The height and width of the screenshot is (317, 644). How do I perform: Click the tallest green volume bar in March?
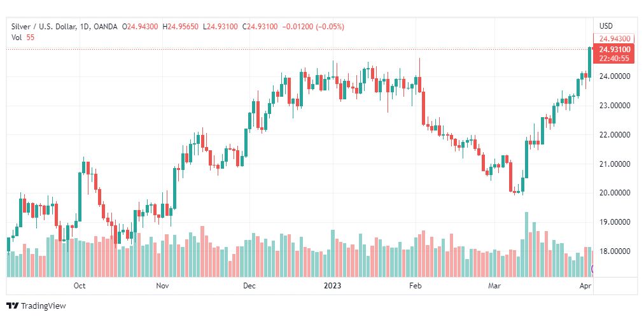(526, 245)
